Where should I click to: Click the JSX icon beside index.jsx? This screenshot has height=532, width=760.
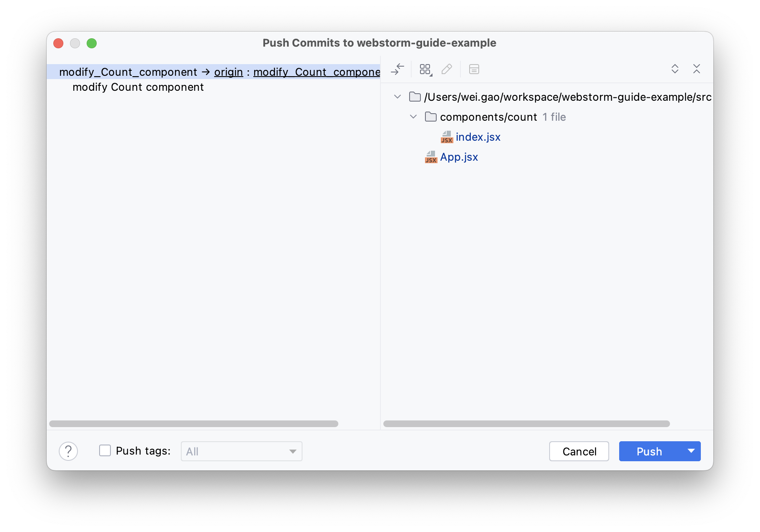click(x=447, y=137)
